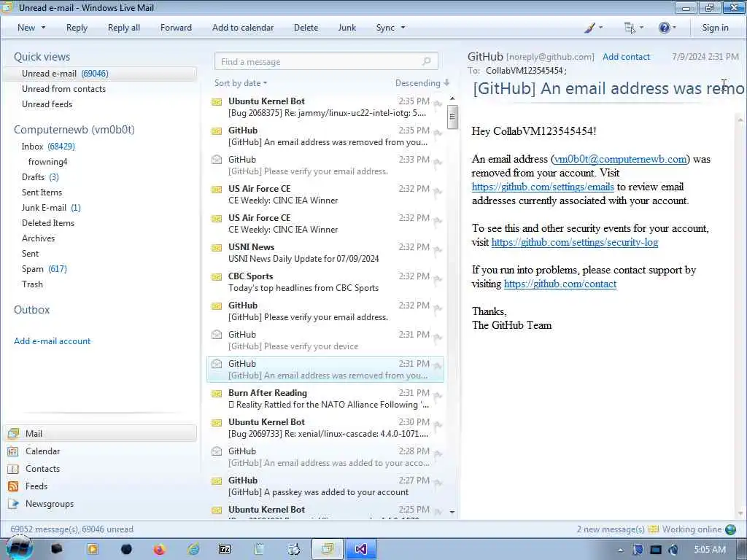Viewport: 747px width, 560px height.
Task: Open the Junk E-mail (1) folder
Action: [x=51, y=208]
